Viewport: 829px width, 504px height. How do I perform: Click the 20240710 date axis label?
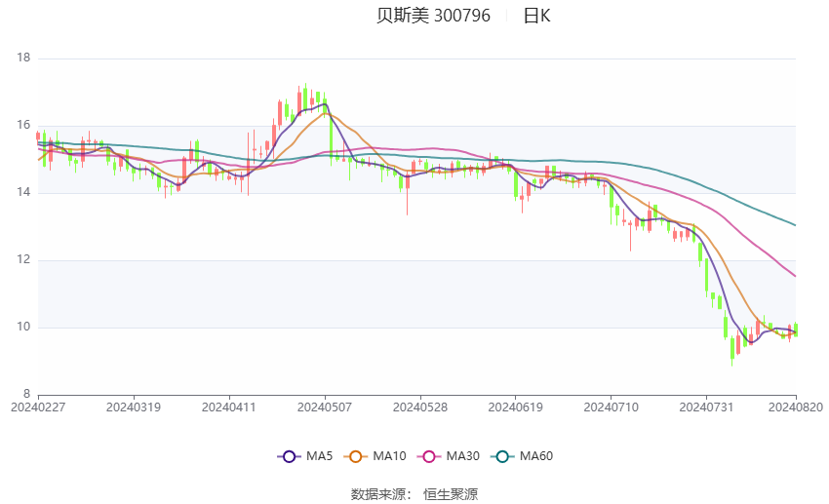(612, 407)
